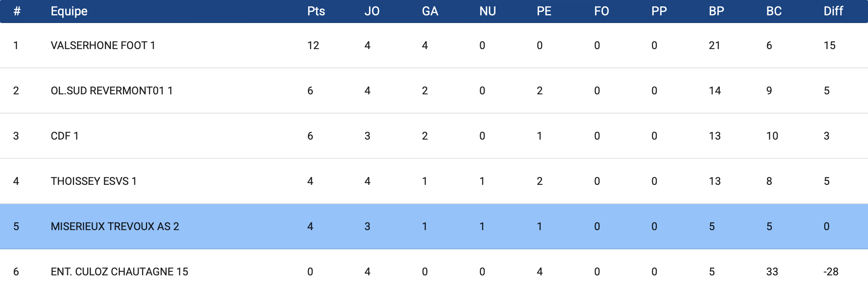Click the PE column header
The width and height of the screenshot is (868, 293).
click(x=544, y=11)
